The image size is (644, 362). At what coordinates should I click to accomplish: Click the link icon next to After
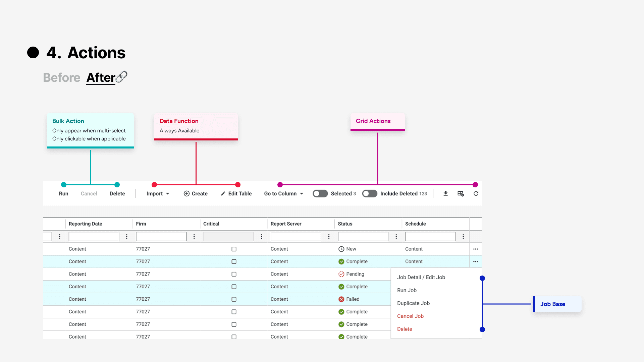click(x=121, y=77)
